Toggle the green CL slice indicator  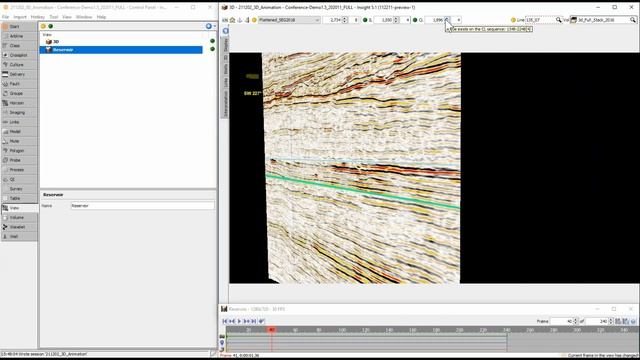tap(415, 20)
